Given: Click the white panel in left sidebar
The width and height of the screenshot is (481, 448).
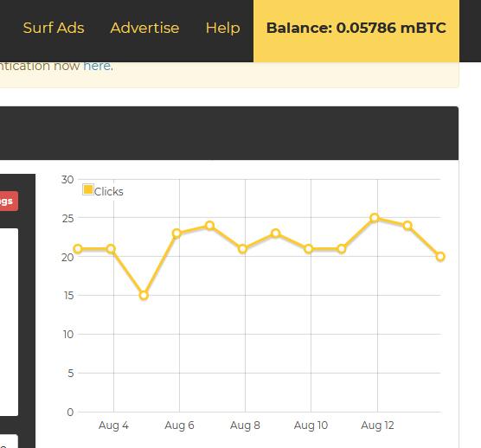Looking at the screenshot, I should pos(9,322).
